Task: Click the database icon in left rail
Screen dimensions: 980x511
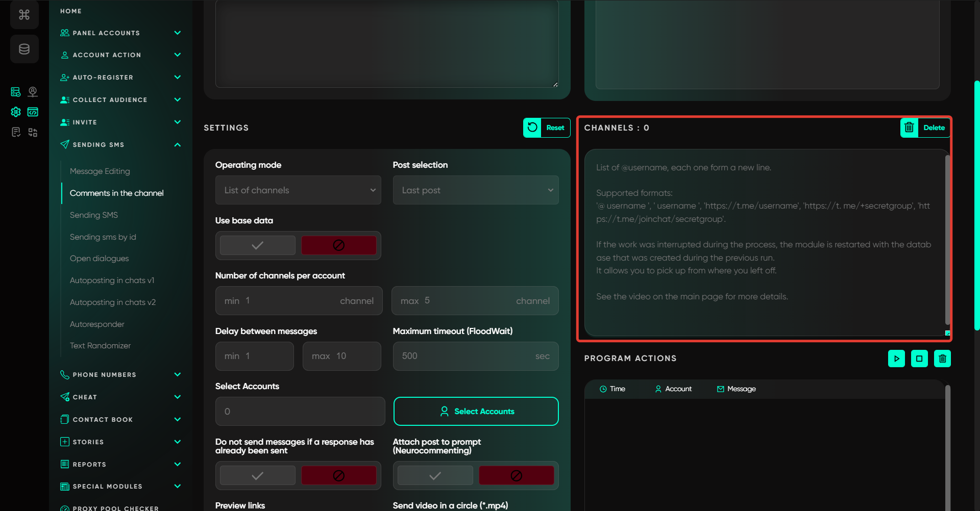Action: click(24, 49)
